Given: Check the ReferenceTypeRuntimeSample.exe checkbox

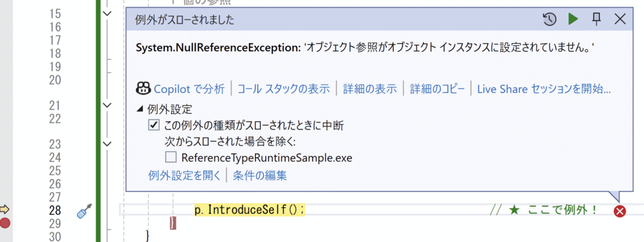Looking at the screenshot, I should coord(171,158).
